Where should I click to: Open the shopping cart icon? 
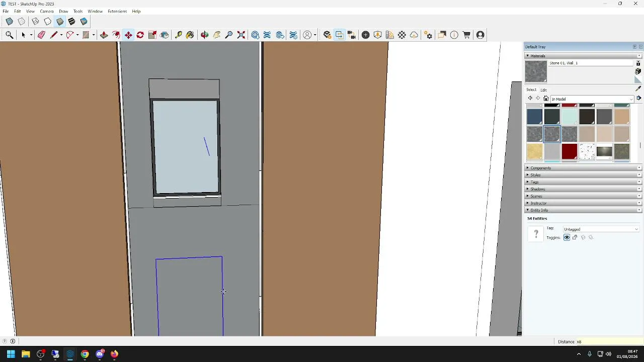click(x=466, y=35)
